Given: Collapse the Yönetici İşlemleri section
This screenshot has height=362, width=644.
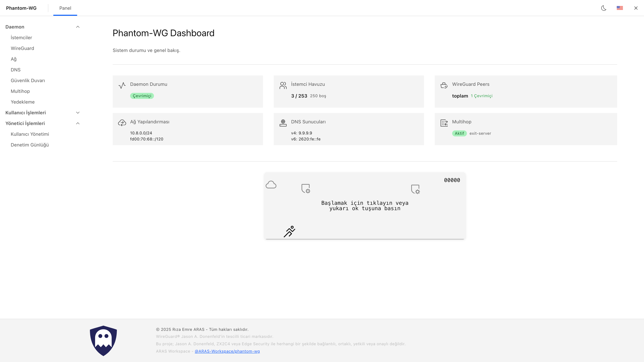Looking at the screenshot, I should tap(77, 123).
